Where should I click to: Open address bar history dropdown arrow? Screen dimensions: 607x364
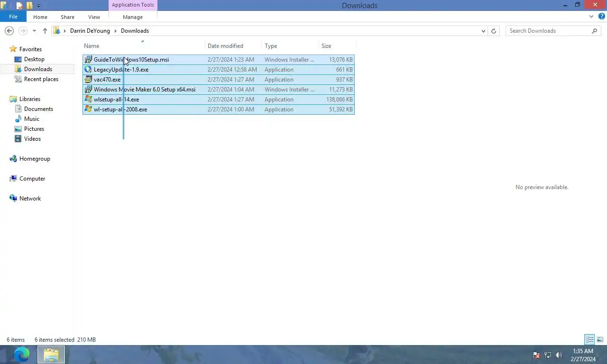click(x=483, y=31)
